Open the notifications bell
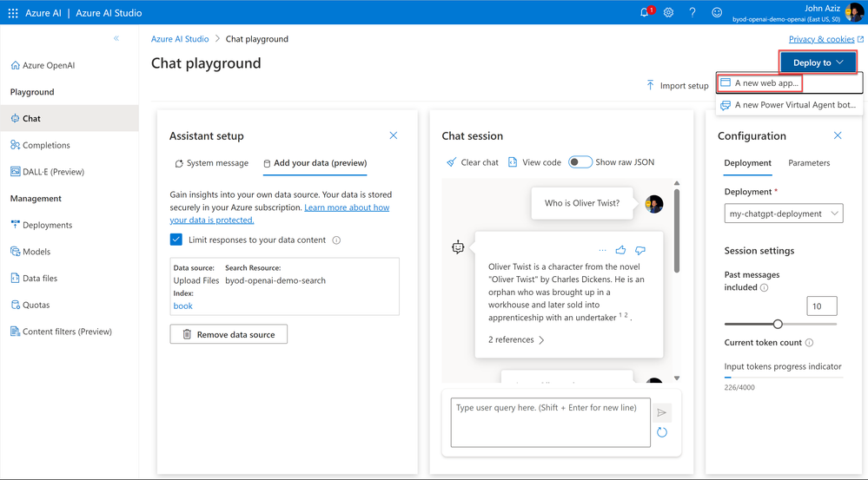 pos(644,13)
